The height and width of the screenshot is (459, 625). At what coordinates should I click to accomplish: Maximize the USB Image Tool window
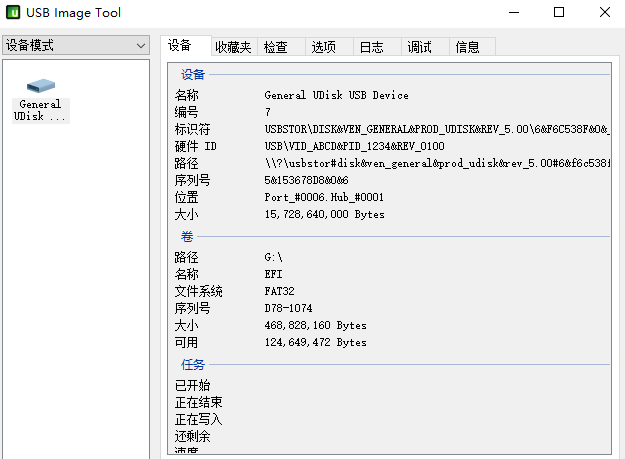click(x=560, y=13)
